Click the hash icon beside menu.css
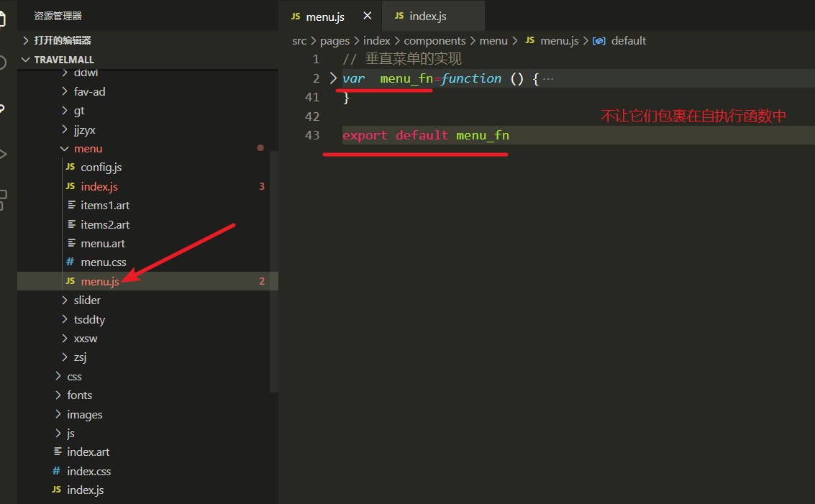The width and height of the screenshot is (815, 504). pyautogui.click(x=70, y=262)
